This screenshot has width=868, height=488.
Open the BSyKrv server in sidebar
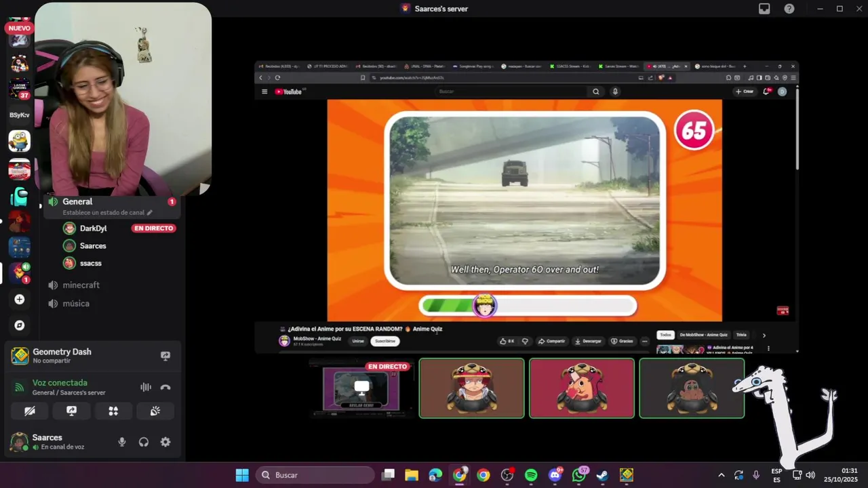click(19, 115)
